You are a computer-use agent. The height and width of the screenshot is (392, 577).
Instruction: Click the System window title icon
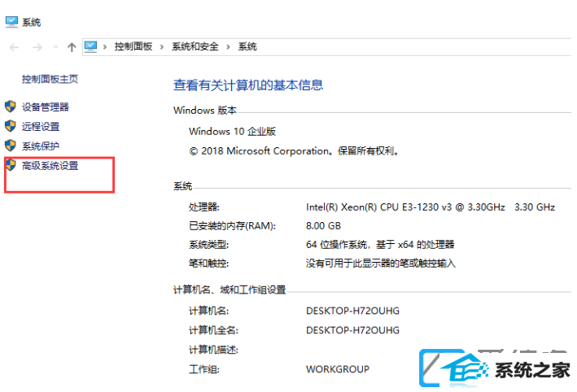pos(11,22)
